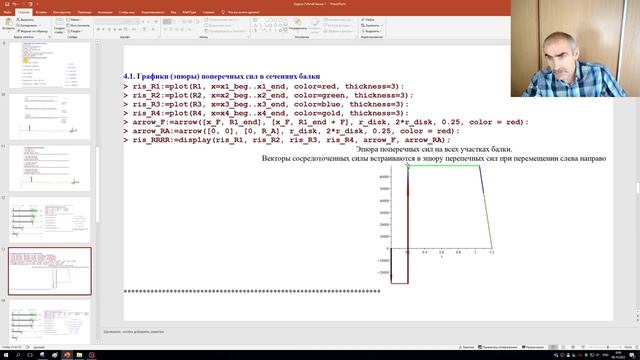Open the Insert (Вставка) ribbon tab
The height and width of the screenshot is (360, 640).
coord(41,12)
